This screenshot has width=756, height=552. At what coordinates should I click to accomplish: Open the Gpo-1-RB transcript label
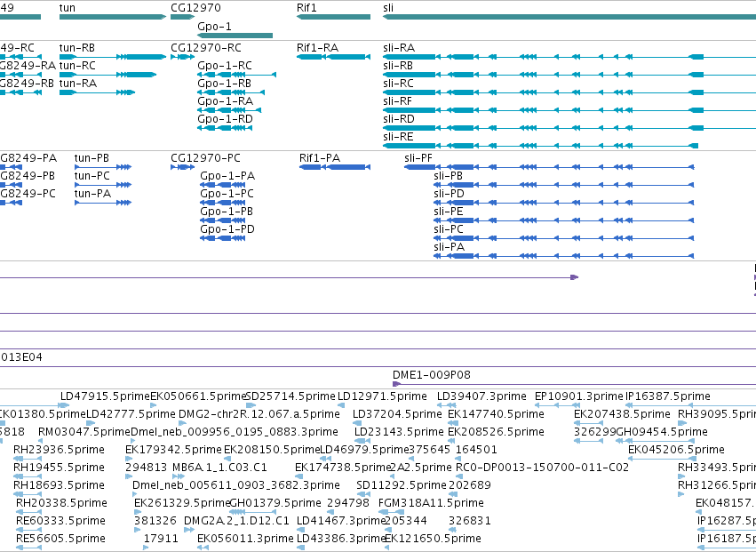pos(224,84)
